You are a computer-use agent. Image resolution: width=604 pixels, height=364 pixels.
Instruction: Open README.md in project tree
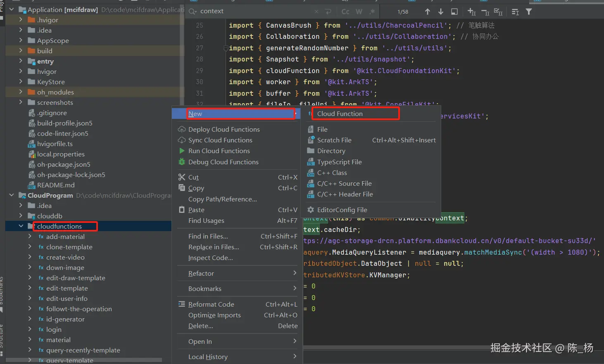point(56,185)
